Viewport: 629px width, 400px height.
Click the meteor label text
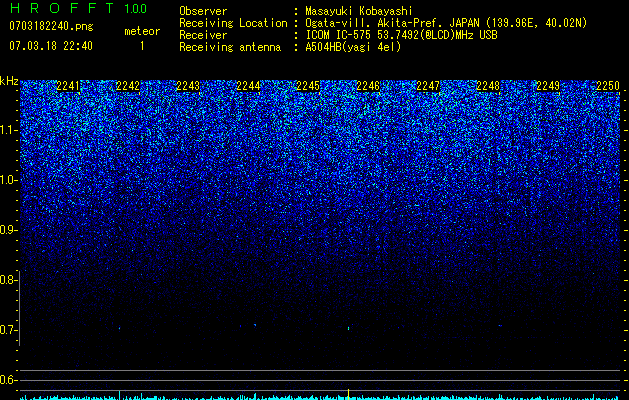point(142,31)
